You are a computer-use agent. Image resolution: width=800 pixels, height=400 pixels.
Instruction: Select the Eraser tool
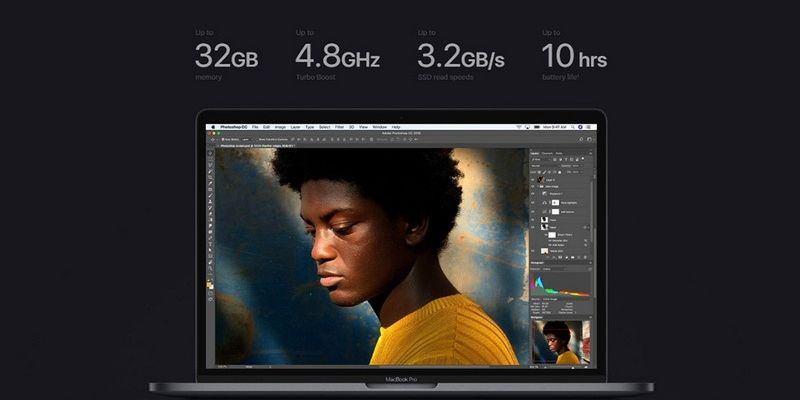[x=210, y=214]
